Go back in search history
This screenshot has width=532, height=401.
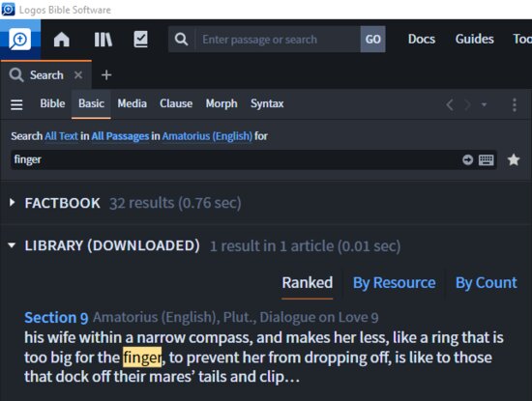(x=450, y=104)
